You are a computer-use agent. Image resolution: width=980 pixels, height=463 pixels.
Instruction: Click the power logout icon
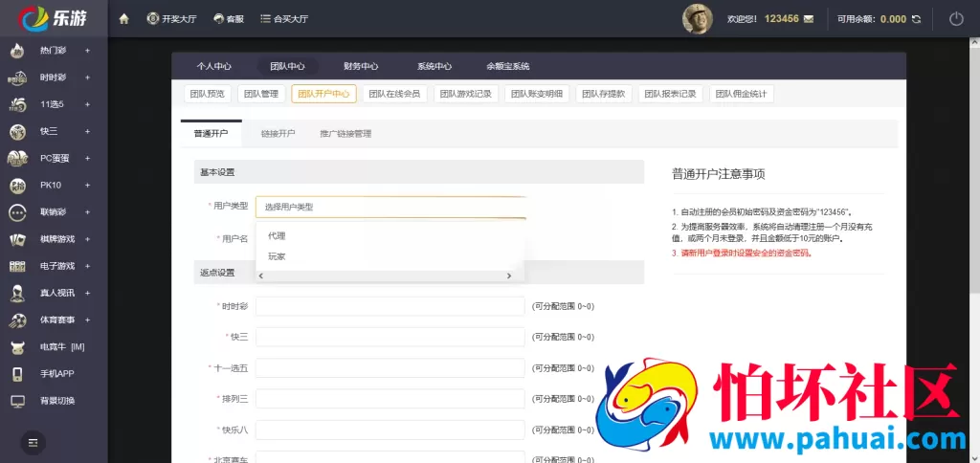click(x=956, y=19)
